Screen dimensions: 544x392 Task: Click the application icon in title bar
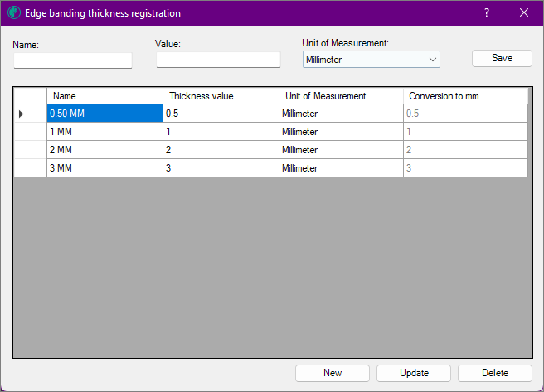pyautogui.click(x=14, y=12)
